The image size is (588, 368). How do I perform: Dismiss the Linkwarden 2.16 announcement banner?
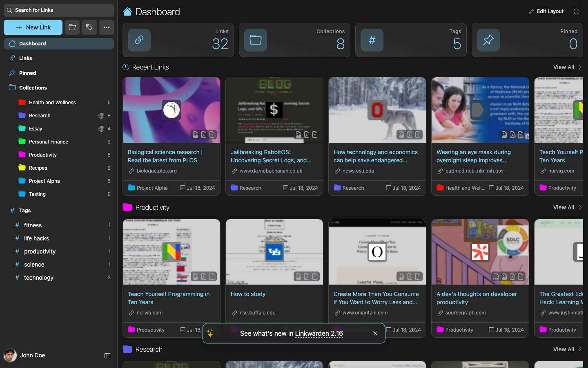[375, 333]
